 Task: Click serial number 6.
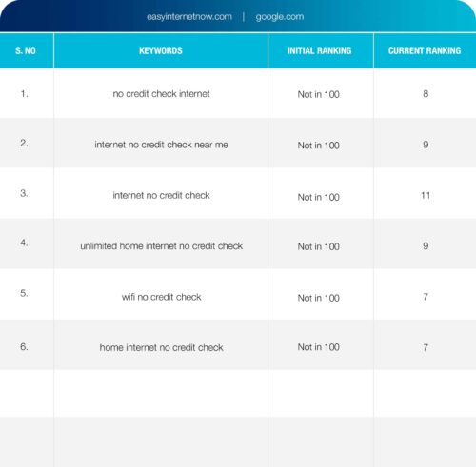[24, 346]
